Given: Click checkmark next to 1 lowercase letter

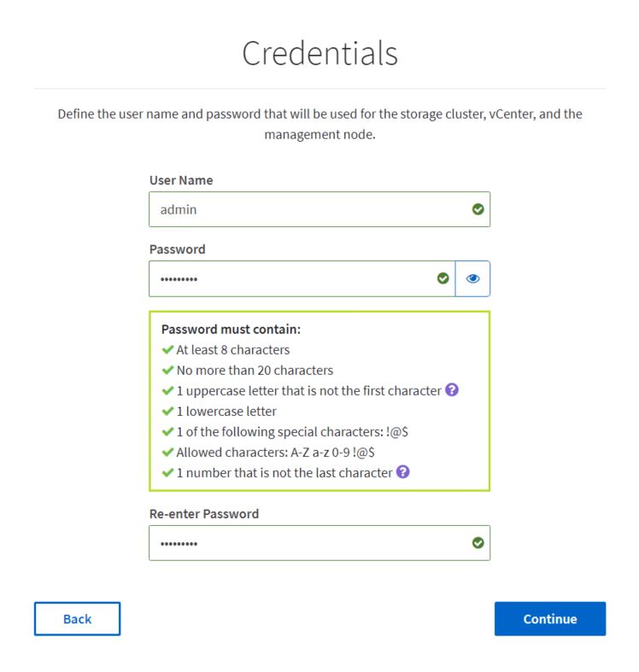Looking at the screenshot, I should click(168, 411).
